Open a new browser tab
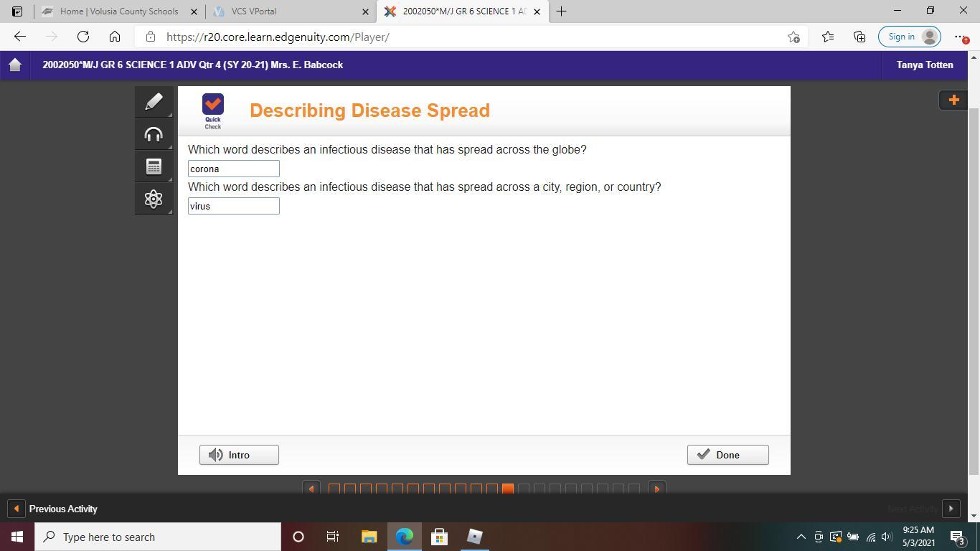The image size is (980, 551). point(561,11)
